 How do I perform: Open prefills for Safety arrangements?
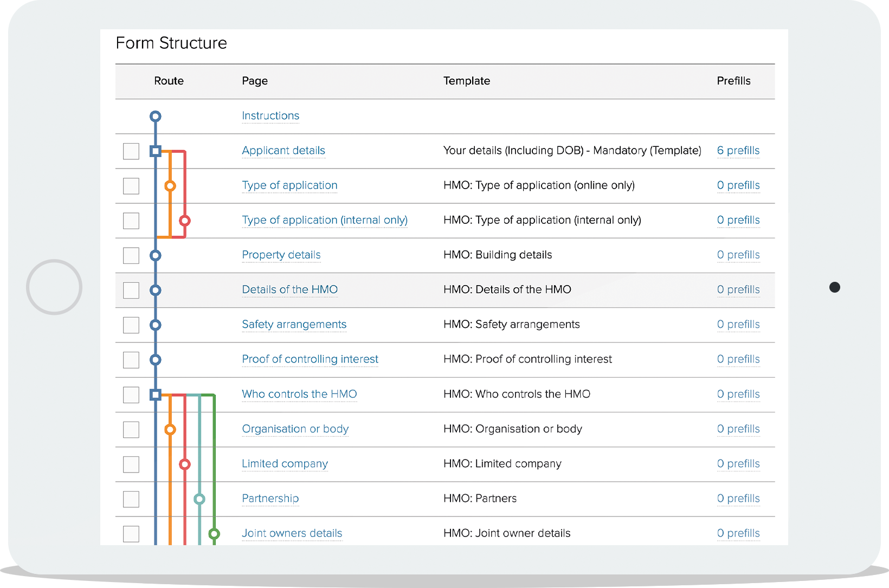(738, 324)
